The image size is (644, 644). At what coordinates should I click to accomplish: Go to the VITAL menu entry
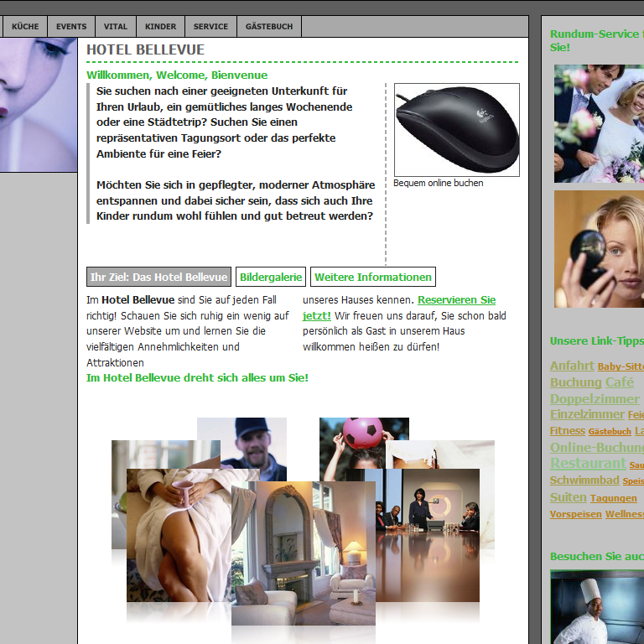pos(116,27)
